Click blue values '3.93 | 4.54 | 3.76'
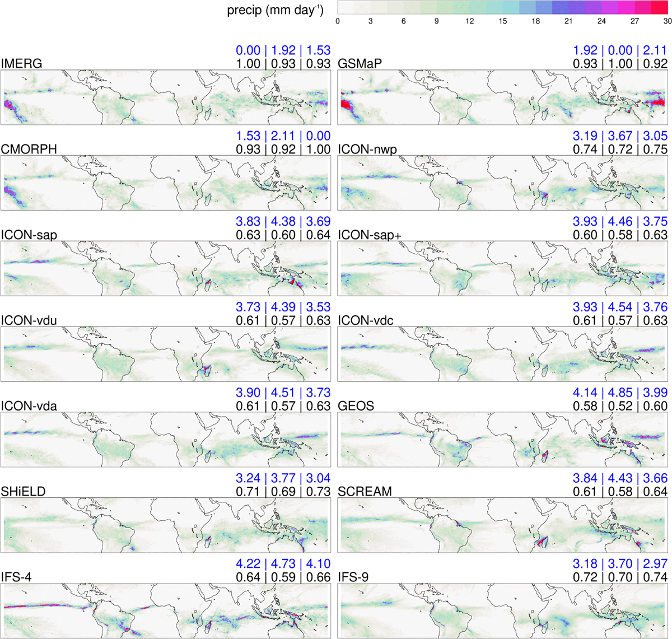The width and height of the screenshot is (672, 639). 620,308
